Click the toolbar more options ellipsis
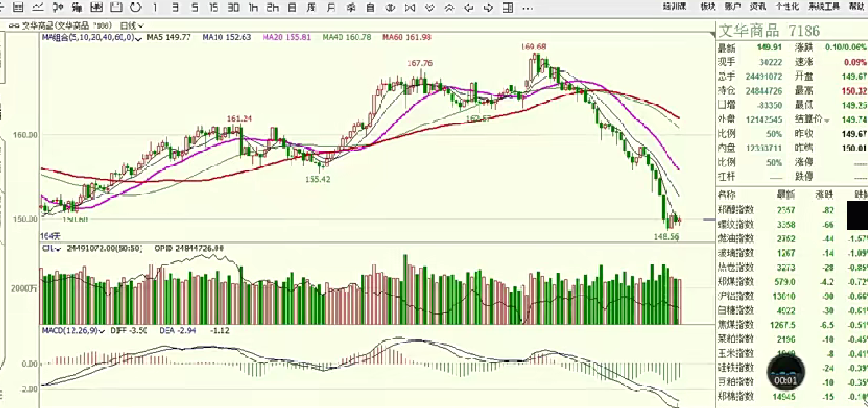868x408 pixels. (527, 8)
